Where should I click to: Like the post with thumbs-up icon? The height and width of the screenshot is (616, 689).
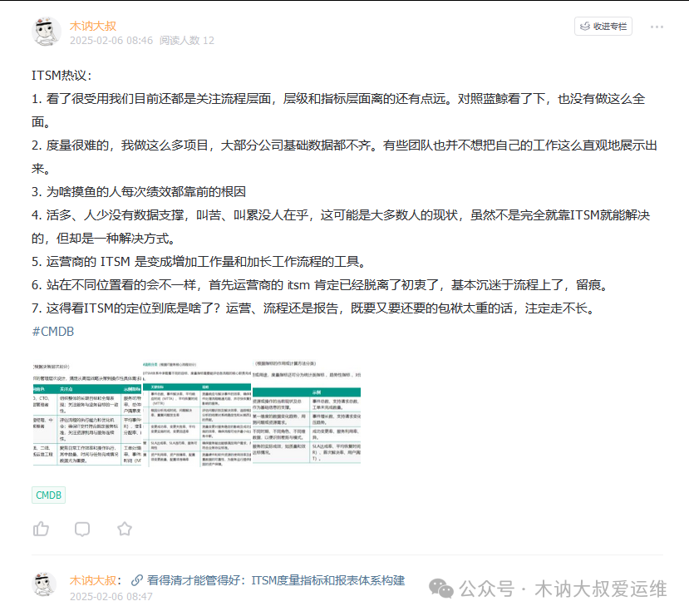pos(41,529)
